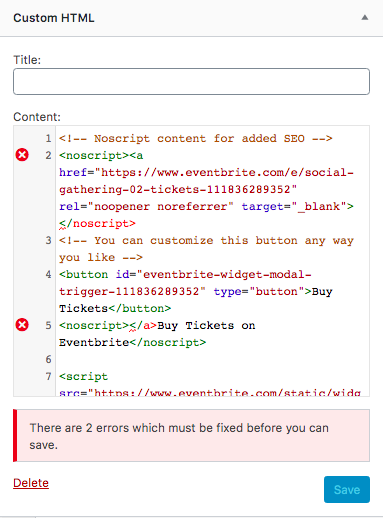This screenshot has width=383, height=518.
Task: Click the script tag on line 7
Action: tap(83, 377)
